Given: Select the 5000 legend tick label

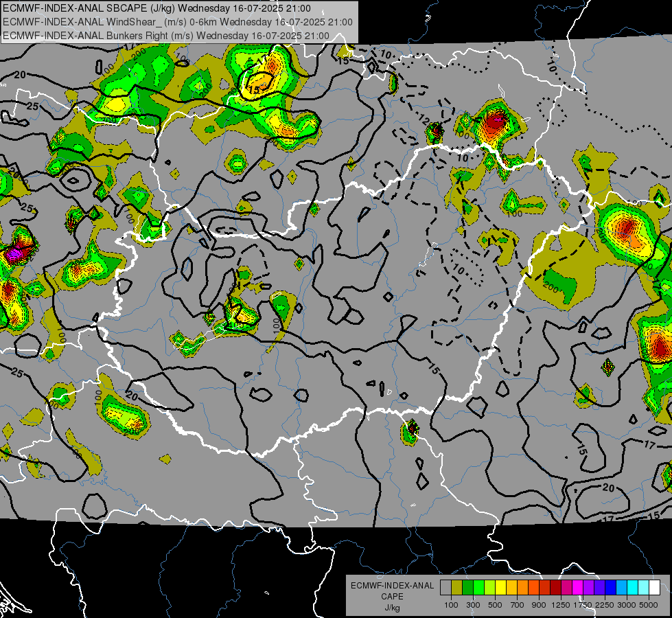Looking at the screenshot, I should click(649, 605).
